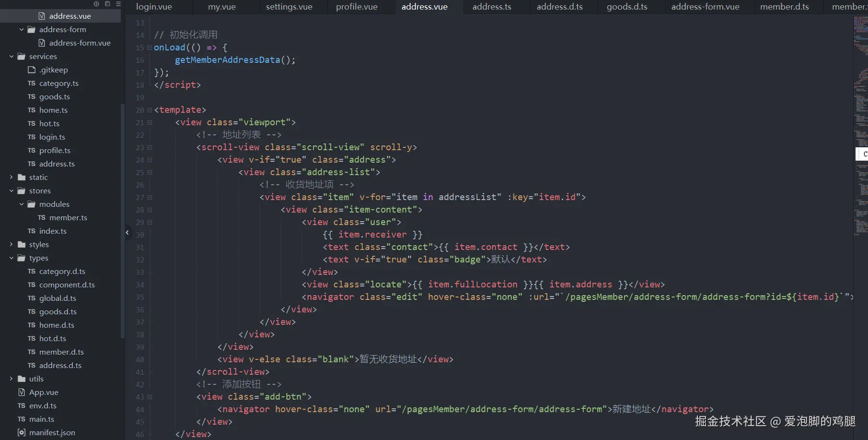The width and height of the screenshot is (868, 440).
Task: Open home.d.ts in the file tree
Action: point(57,325)
